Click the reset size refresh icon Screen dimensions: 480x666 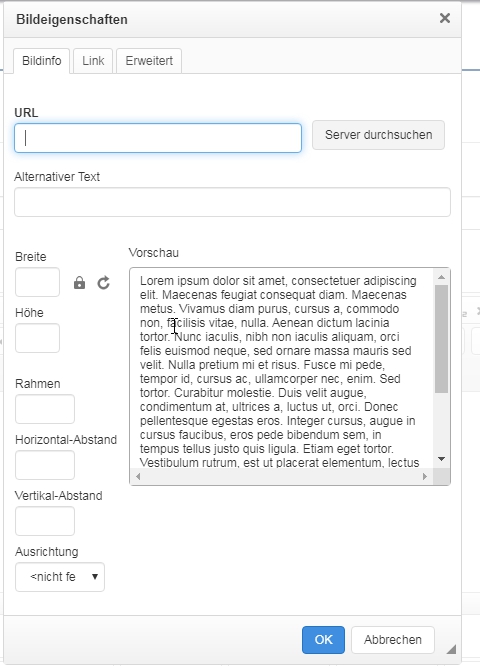coord(104,283)
